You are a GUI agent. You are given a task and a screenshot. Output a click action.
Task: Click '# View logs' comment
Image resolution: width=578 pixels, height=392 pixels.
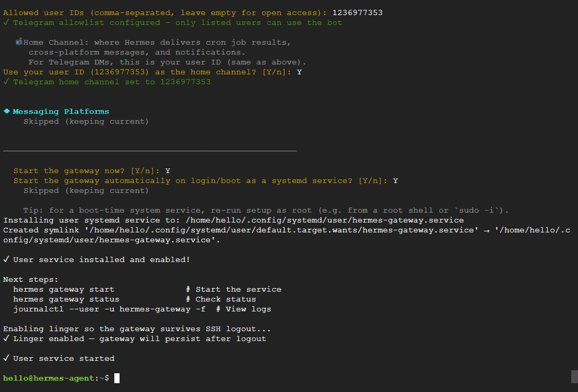pos(244,309)
